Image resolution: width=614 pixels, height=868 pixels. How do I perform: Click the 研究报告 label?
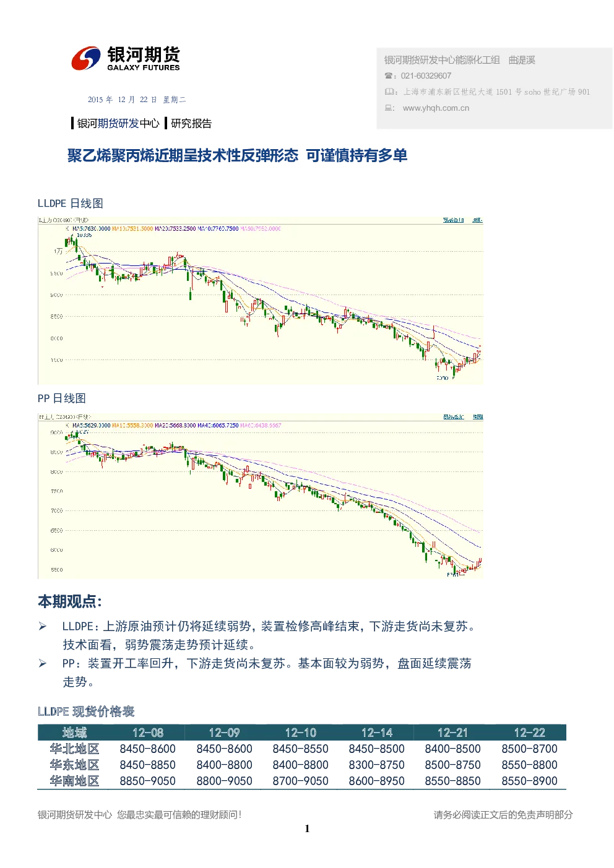pos(191,123)
